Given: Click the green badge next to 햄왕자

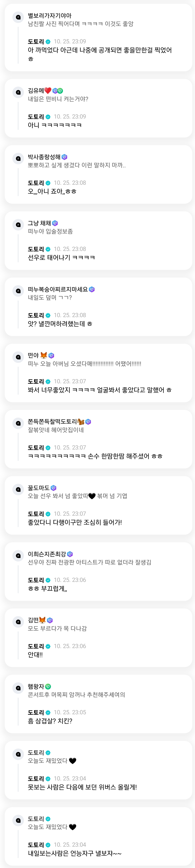Looking at the screenshot, I should (x=48, y=686).
